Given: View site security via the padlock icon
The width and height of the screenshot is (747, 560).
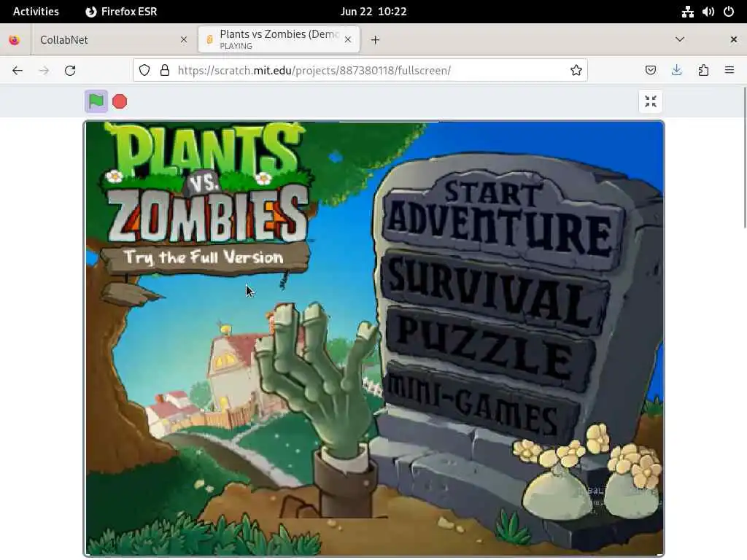Looking at the screenshot, I should pyautogui.click(x=165, y=71).
